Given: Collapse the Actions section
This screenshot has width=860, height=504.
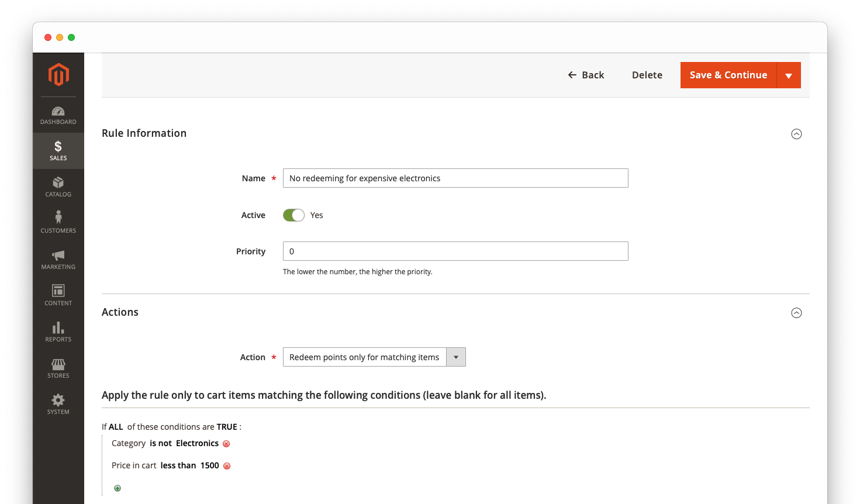Looking at the screenshot, I should 796,313.
